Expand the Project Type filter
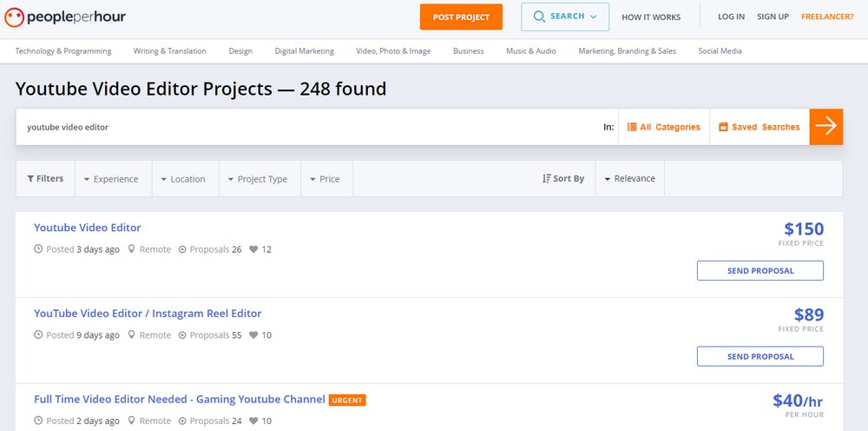868x431 pixels. [x=260, y=179]
